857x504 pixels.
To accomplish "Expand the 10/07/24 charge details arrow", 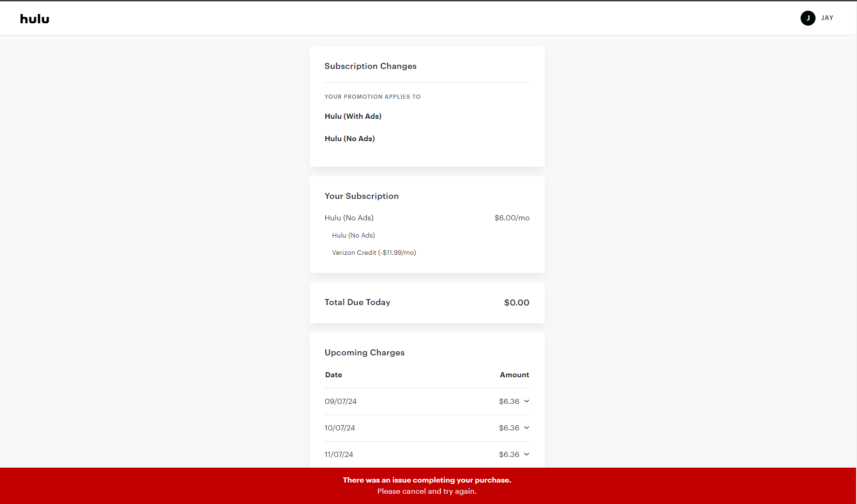I will click(x=527, y=428).
